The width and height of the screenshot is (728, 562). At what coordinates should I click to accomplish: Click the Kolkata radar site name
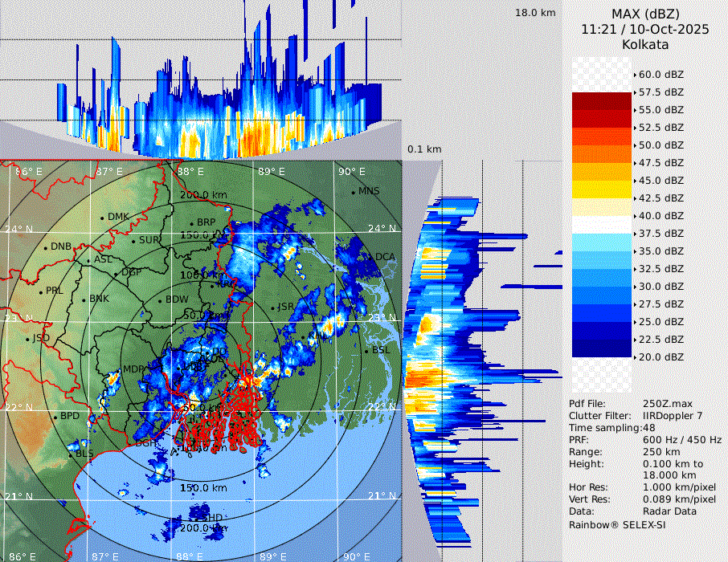tap(644, 44)
